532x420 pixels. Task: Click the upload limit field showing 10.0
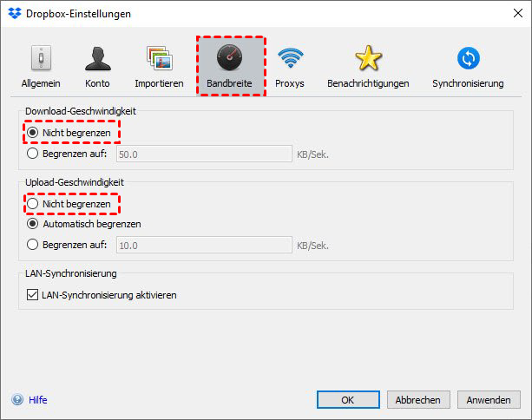point(204,245)
